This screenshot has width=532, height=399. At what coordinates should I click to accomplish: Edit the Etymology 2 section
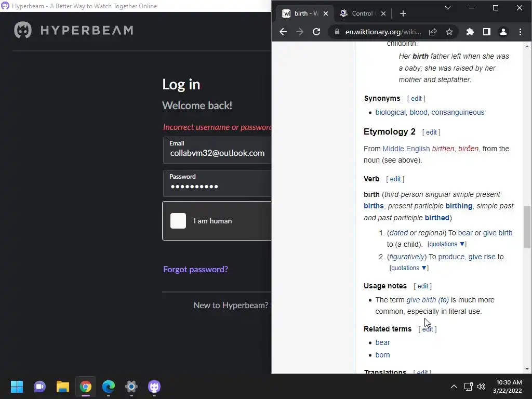click(431, 132)
